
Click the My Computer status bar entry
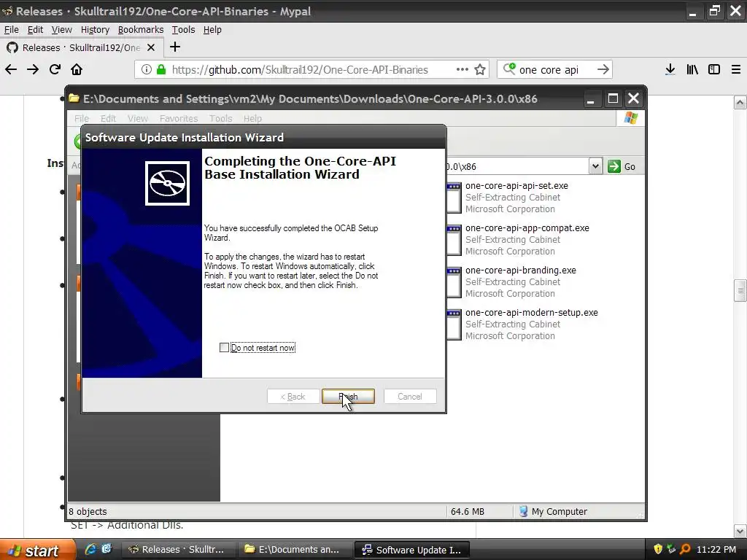click(553, 511)
